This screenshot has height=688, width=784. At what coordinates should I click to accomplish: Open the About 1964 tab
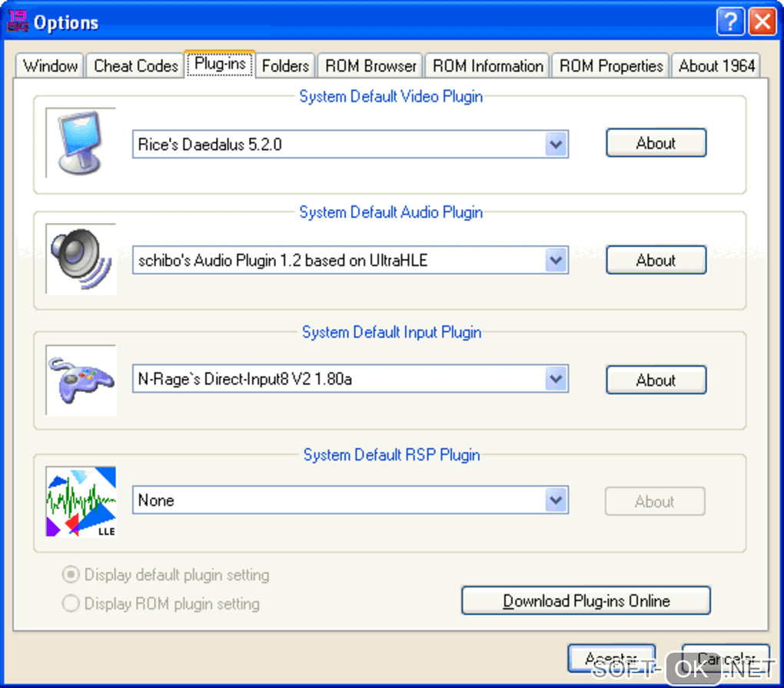click(x=716, y=66)
